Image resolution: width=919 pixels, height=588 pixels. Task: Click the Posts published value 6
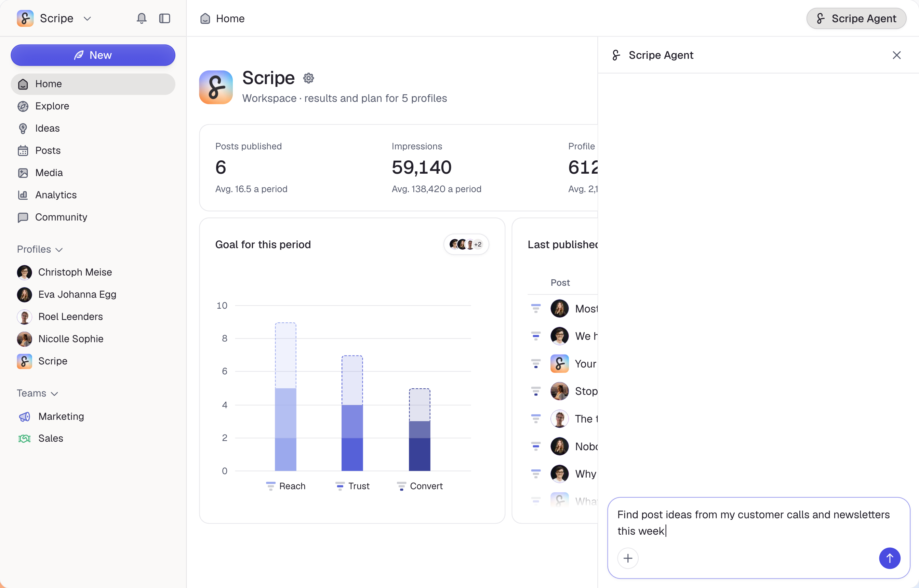[x=221, y=167]
